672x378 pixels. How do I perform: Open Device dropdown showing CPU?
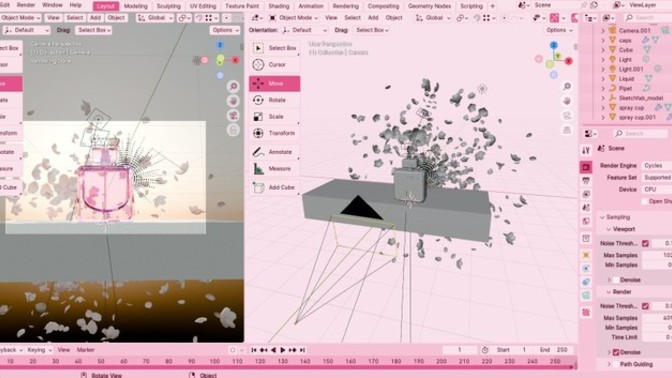coord(657,189)
